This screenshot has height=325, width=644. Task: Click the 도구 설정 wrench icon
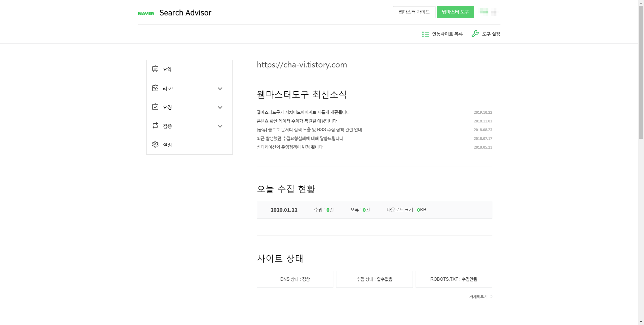click(x=475, y=34)
